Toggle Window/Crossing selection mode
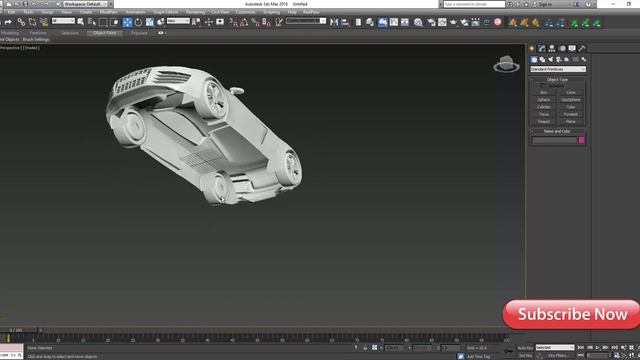 tap(115, 22)
